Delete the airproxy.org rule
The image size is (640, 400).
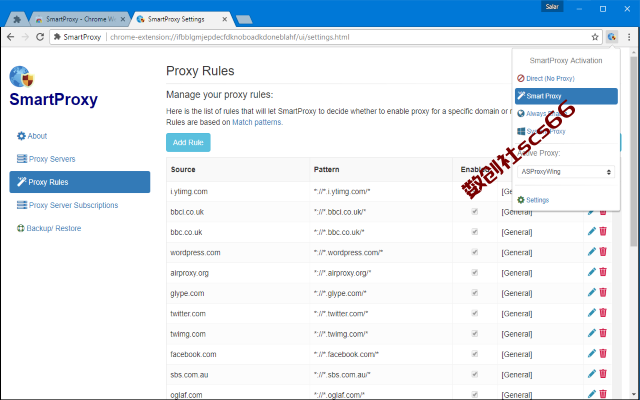coord(603,272)
